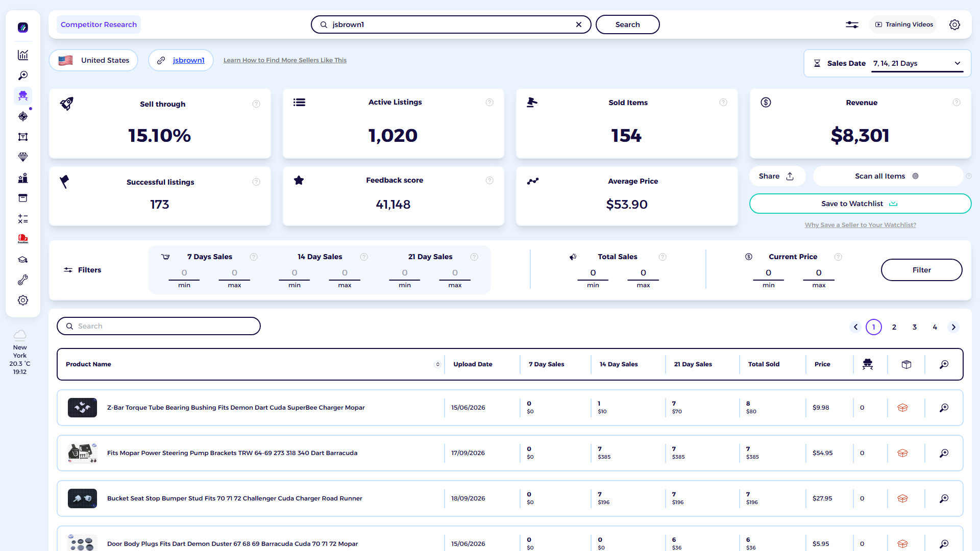The width and height of the screenshot is (980, 551).
Task: Open the graduation cap academy sidebar icon
Action: click(23, 260)
